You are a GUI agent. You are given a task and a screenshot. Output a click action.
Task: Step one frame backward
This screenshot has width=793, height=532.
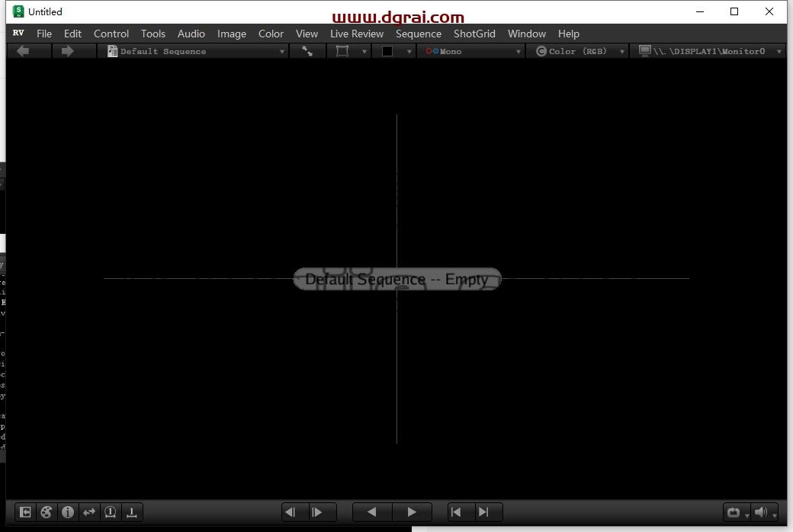tap(291, 512)
